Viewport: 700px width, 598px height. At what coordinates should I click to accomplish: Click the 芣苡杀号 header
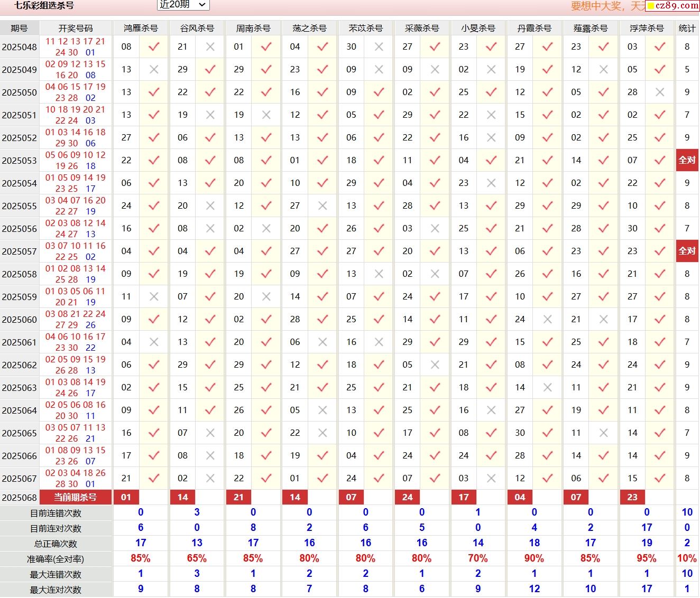point(365,28)
